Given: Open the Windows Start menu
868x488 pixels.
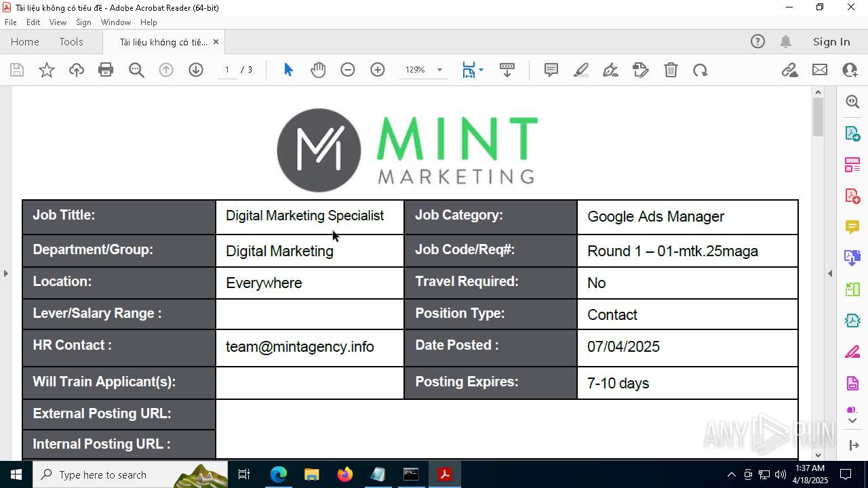Looking at the screenshot, I should pyautogui.click(x=16, y=474).
